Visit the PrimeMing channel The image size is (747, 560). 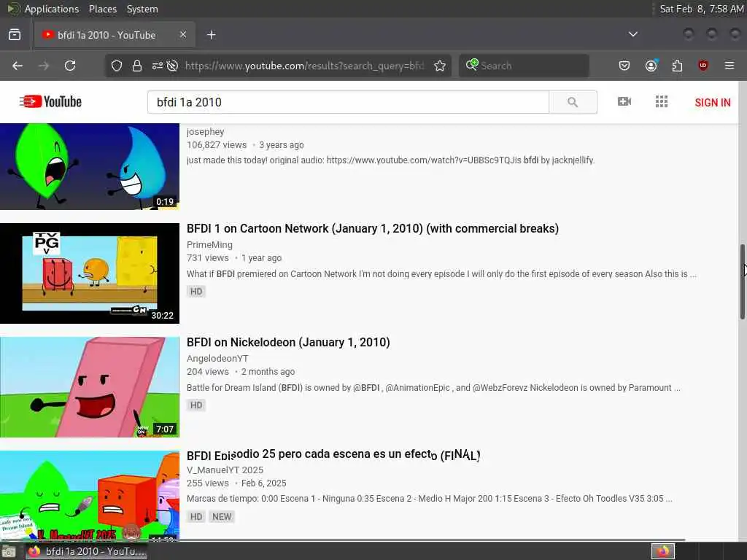point(209,245)
